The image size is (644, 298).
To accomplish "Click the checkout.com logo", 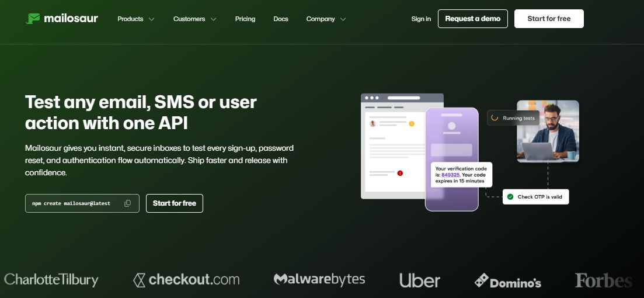I will (186, 280).
